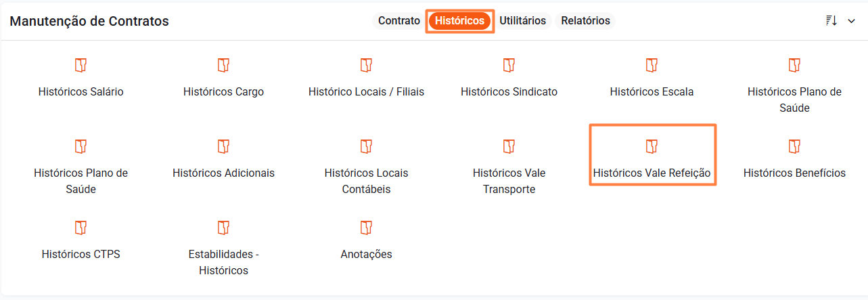Click the Anotações icon
The height and width of the screenshot is (300, 868).
[366, 228]
